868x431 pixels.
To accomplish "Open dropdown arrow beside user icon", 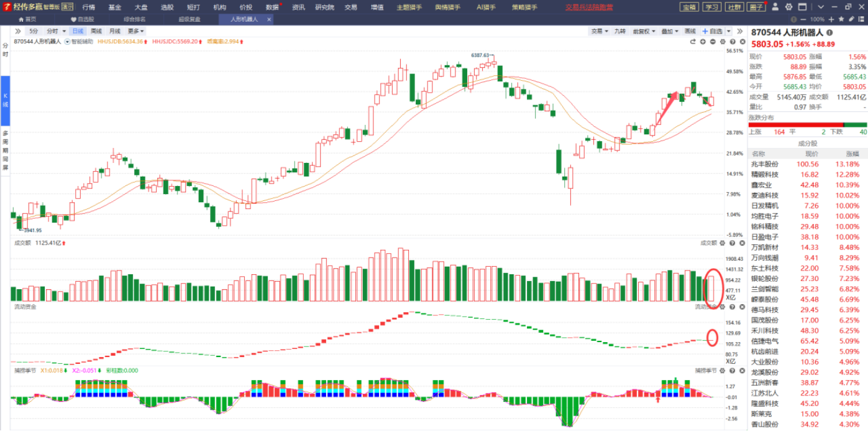I will 821,7.
